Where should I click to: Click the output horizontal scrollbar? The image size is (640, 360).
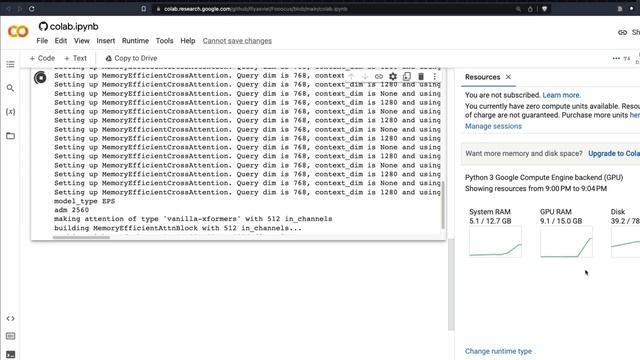(x=82, y=238)
